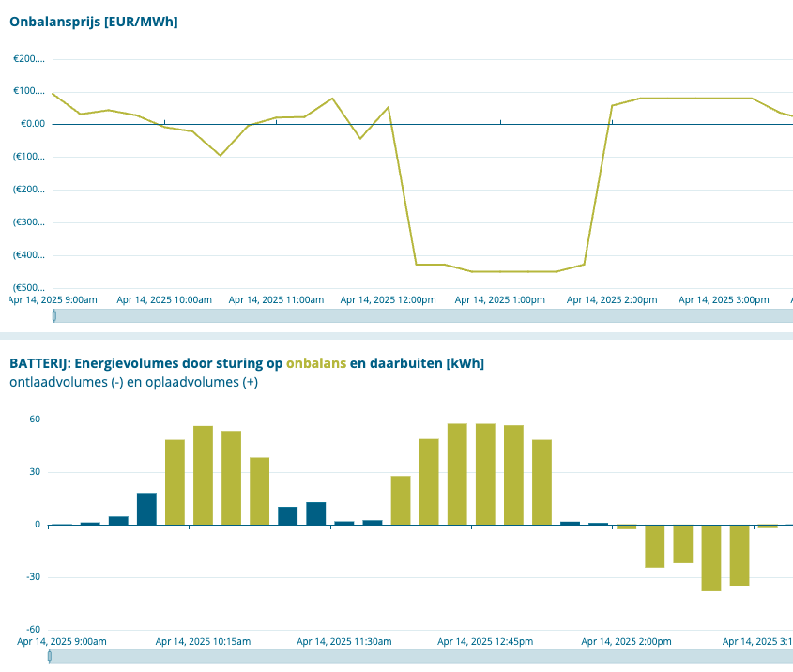The height and width of the screenshot is (672, 793).
Task: Click the 'Apr 14, 2025 12:00pm' price axis label
Action: point(388,300)
